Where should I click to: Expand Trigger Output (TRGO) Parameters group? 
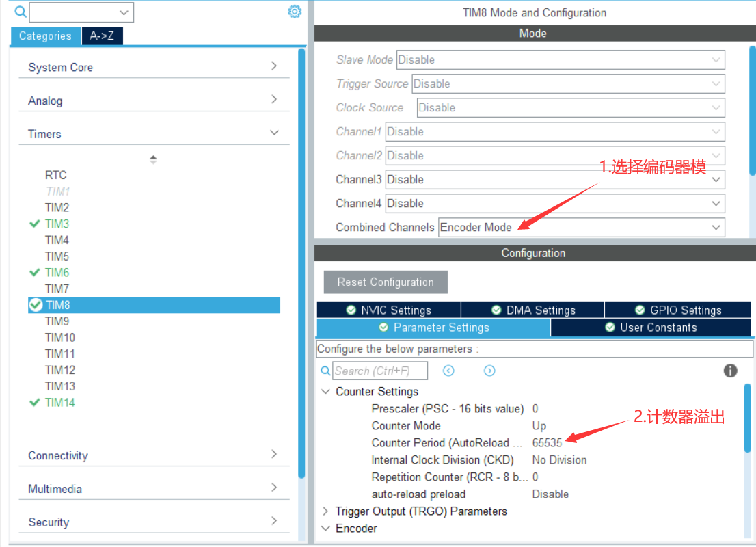point(325,511)
